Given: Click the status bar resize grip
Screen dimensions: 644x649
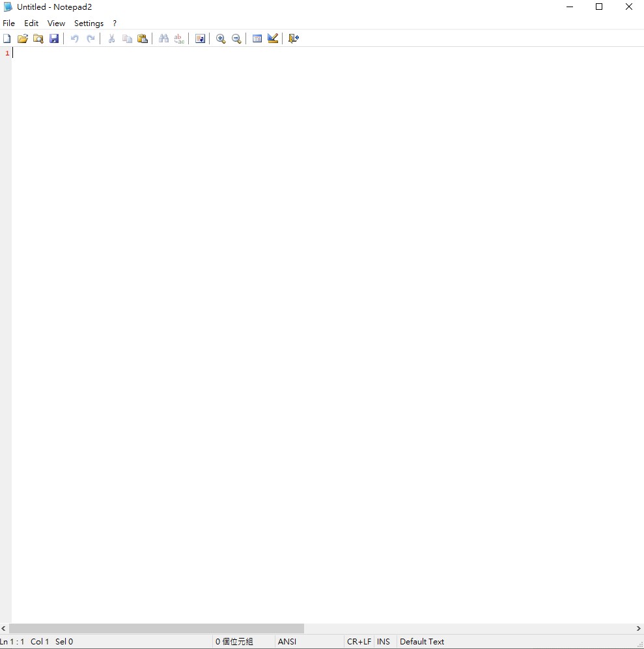Looking at the screenshot, I should tap(640, 645).
